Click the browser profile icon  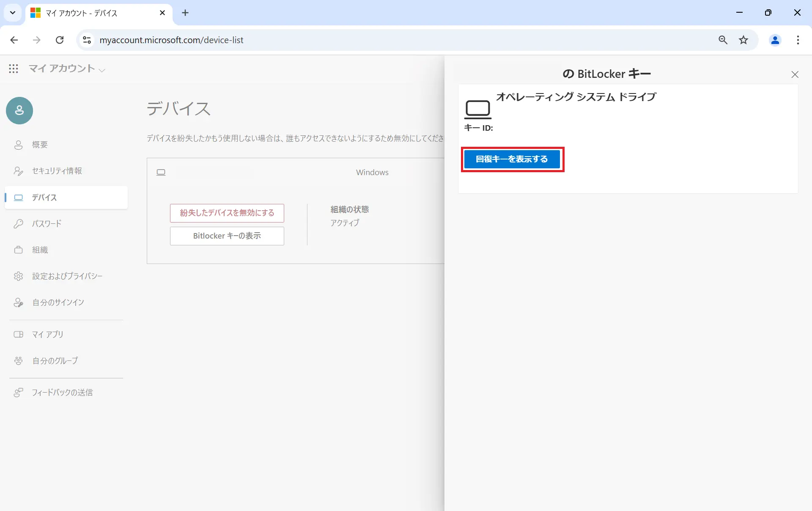click(x=775, y=40)
